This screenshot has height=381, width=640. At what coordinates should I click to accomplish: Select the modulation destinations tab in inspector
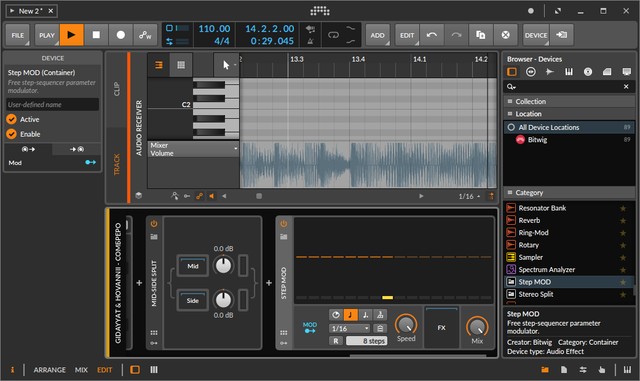coord(77,149)
